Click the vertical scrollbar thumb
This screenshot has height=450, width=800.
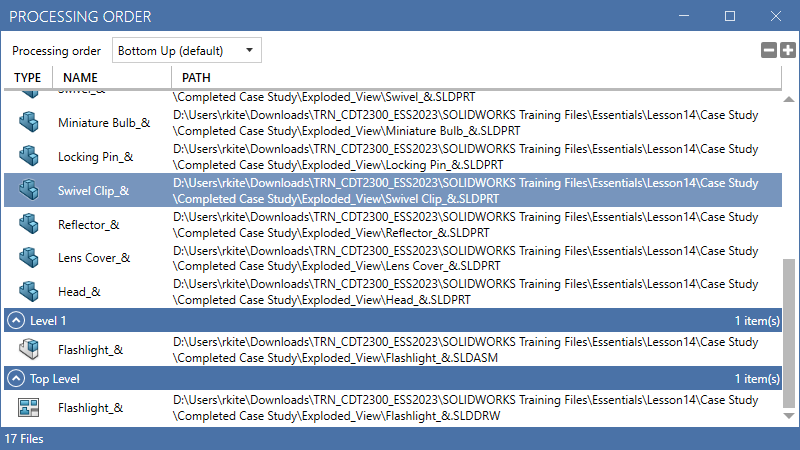click(789, 334)
